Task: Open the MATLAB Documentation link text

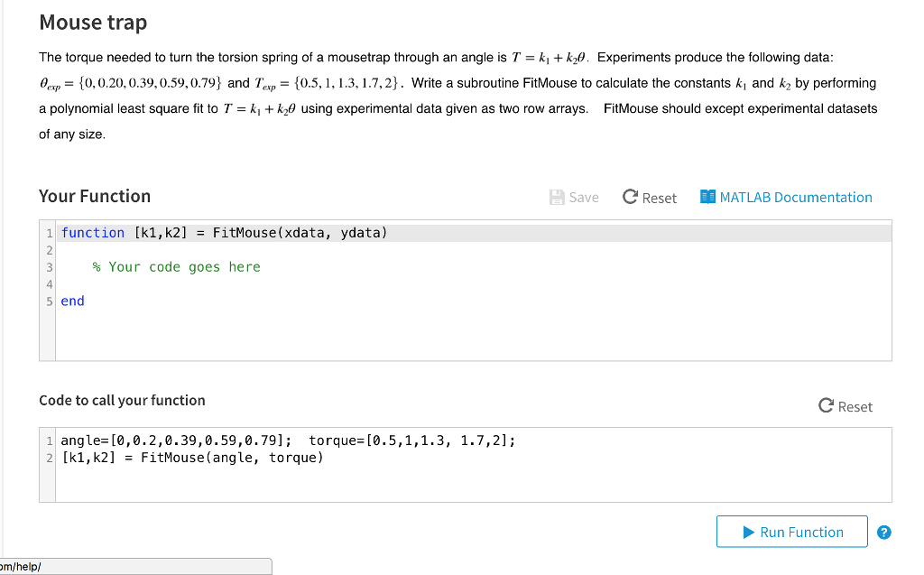Action: [x=796, y=197]
